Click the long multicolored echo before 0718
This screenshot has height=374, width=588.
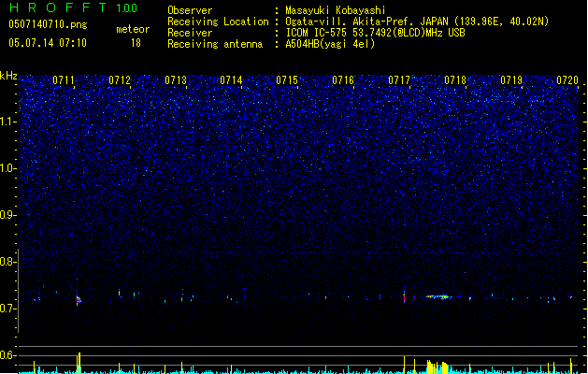(x=438, y=296)
